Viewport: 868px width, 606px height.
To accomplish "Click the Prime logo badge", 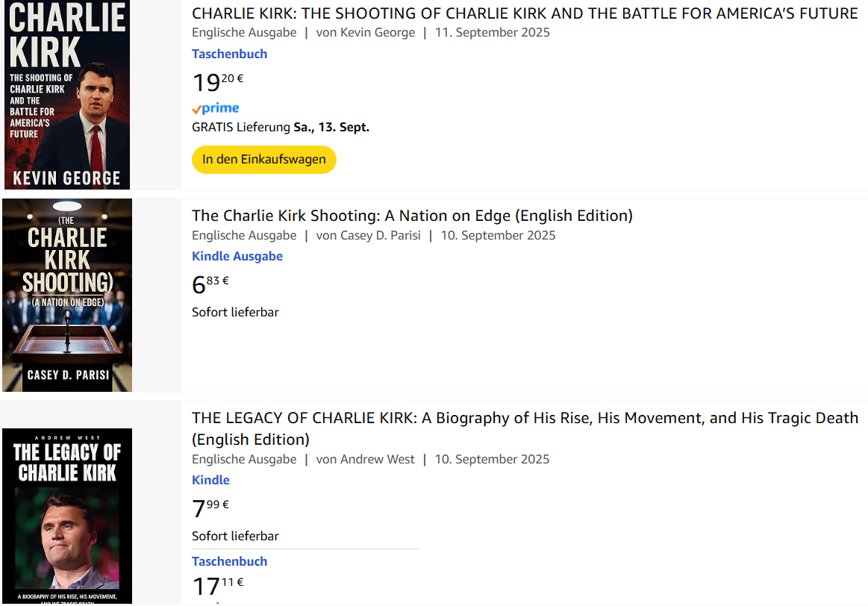I will coord(216,108).
